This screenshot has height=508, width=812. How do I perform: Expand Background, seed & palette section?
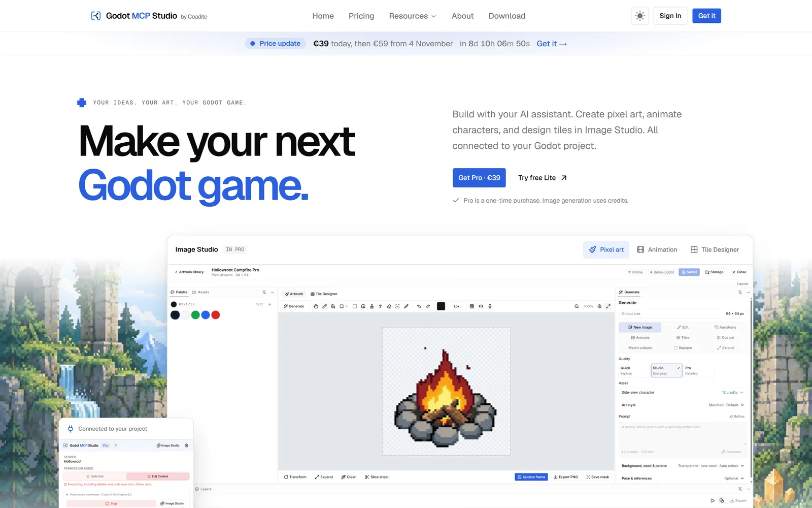tap(682, 466)
